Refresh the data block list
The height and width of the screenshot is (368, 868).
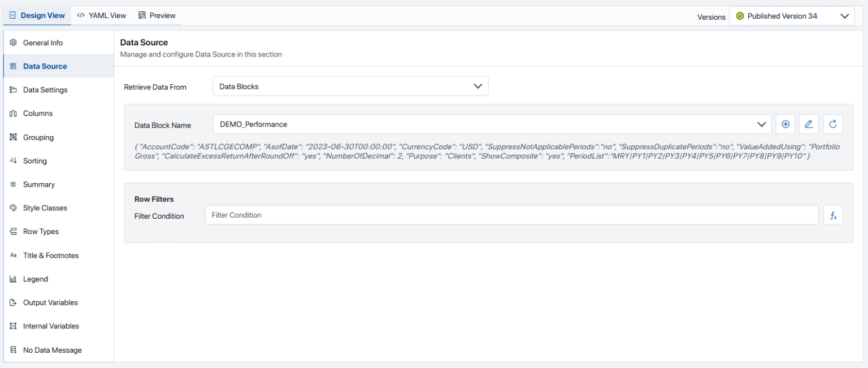pyautogui.click(x=833, y=124)
